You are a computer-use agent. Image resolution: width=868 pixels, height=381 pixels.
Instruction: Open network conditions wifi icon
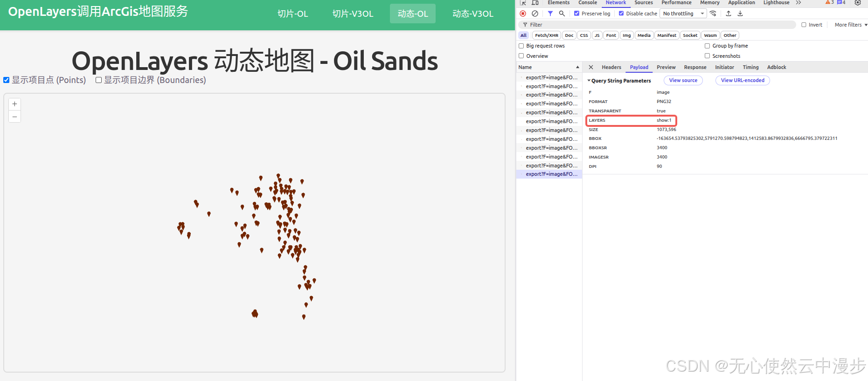pos(713,14)
